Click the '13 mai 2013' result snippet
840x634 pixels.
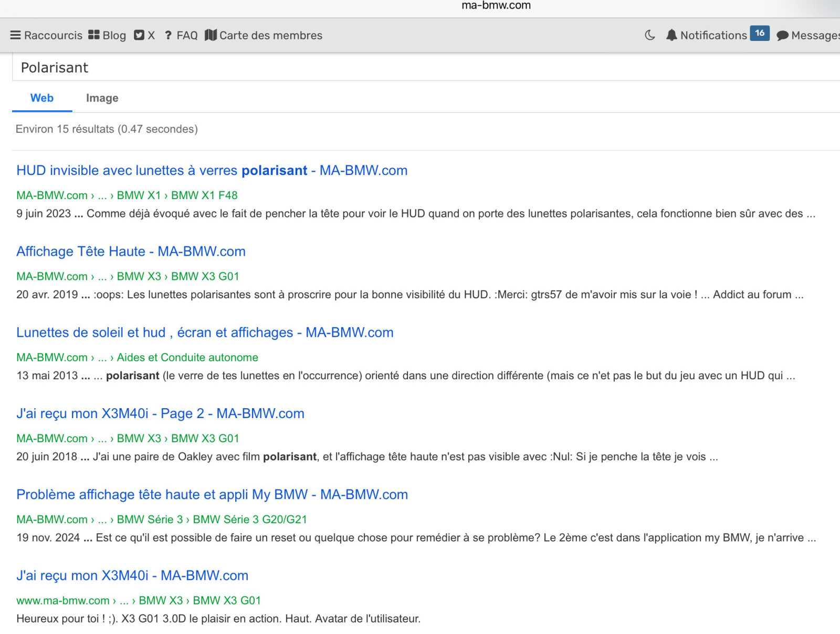406,376
